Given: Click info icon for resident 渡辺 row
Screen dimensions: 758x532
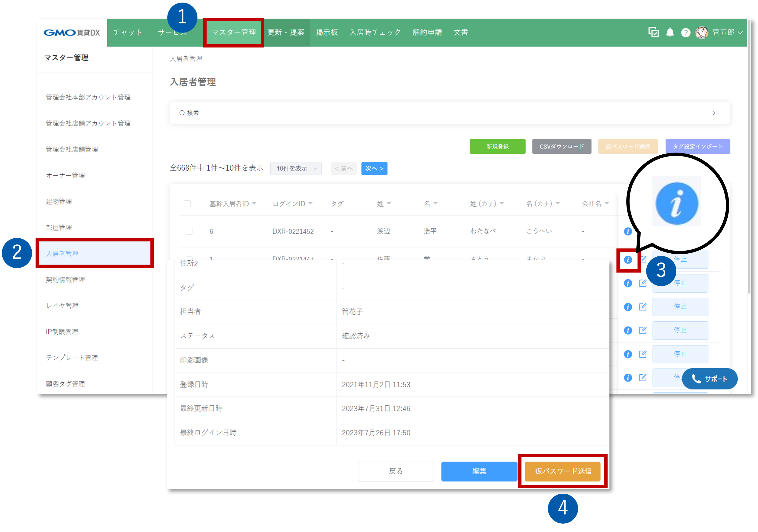Looking at the screenshot, I should tap(628, 231).
